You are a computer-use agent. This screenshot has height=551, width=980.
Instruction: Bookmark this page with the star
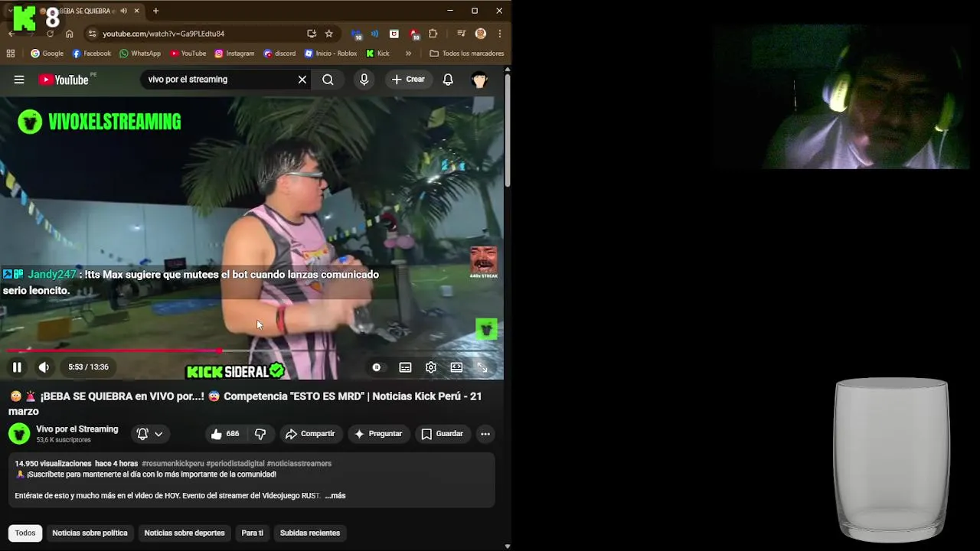click(x=329, y=34)
